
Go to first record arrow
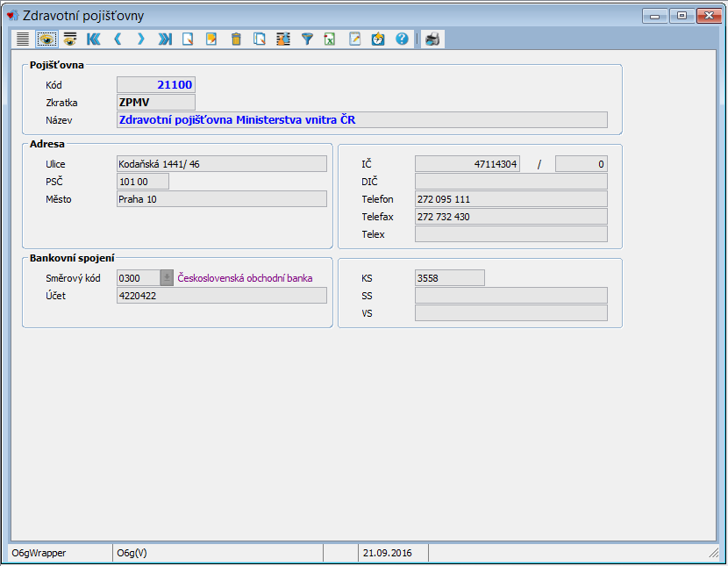click(x=93, y=39)
